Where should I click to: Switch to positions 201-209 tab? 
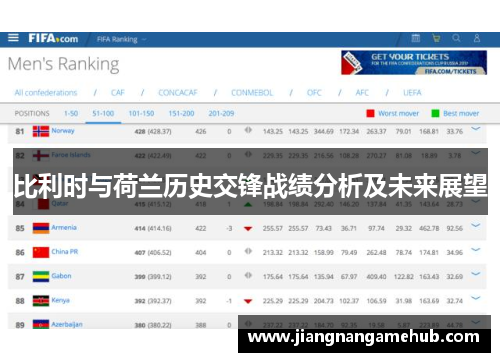point(221,114)
